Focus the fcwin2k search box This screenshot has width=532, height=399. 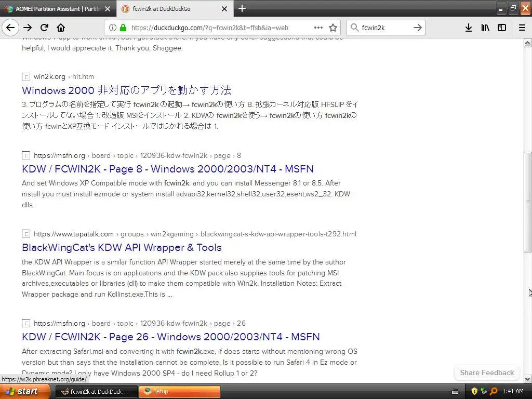(385, 28)
